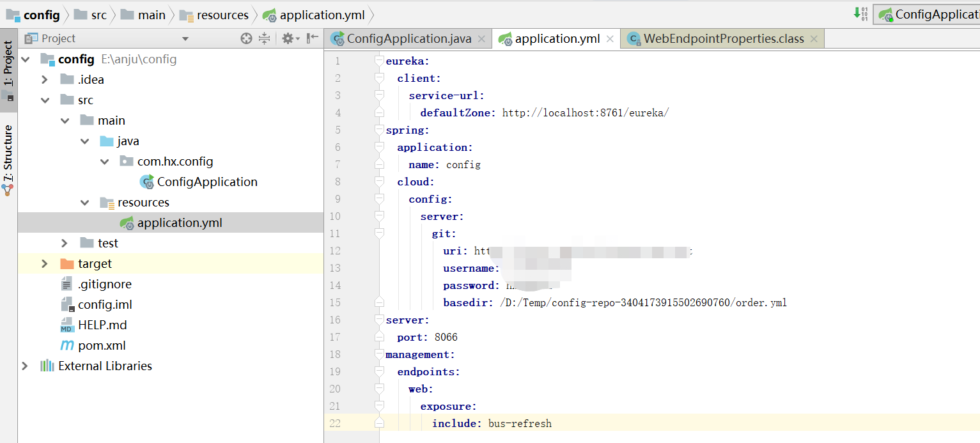The width and height of the screenshot is (980, 443).
Task: Switch to the WebEndpointProperties.class tab
Action: coord(724,39)
